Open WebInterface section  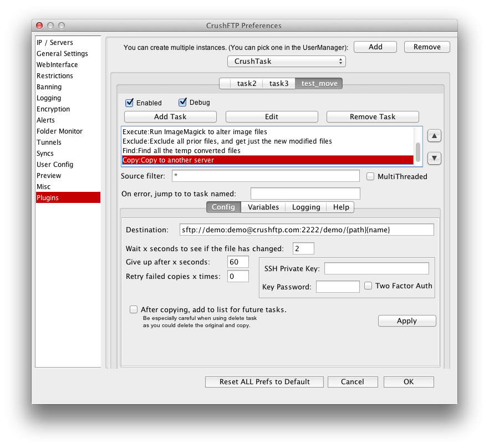(x=68, y=64)
